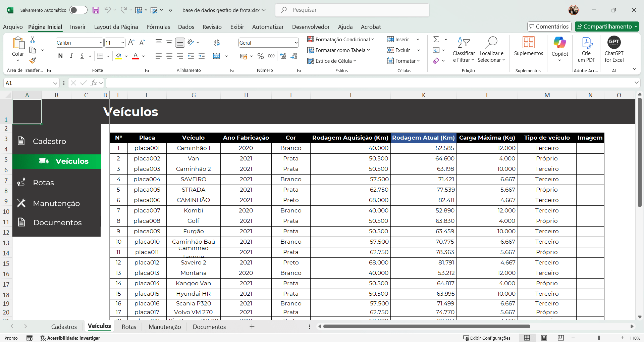Click the Pesquisar search box
Screen dimensions: 644x342
pos(352,10)
